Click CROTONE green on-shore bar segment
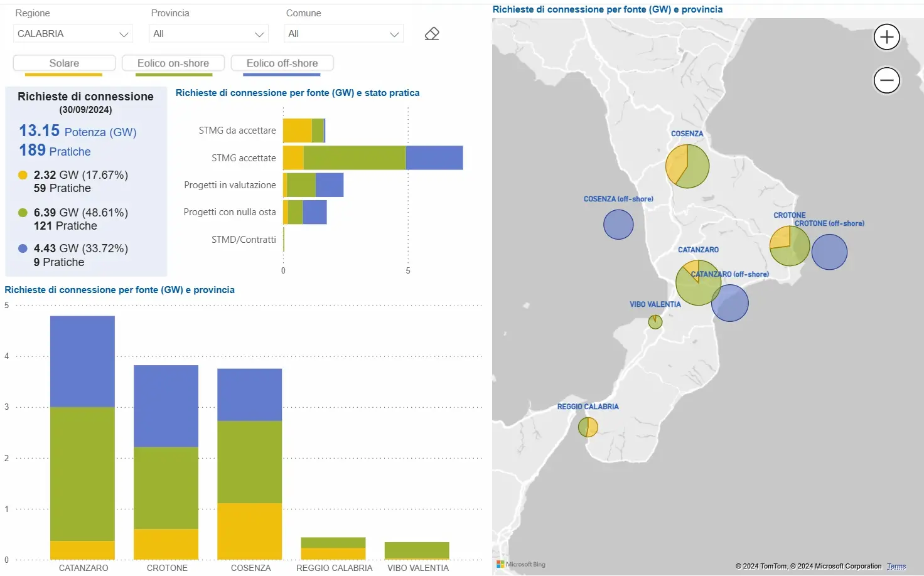 [x=166, y=488]
